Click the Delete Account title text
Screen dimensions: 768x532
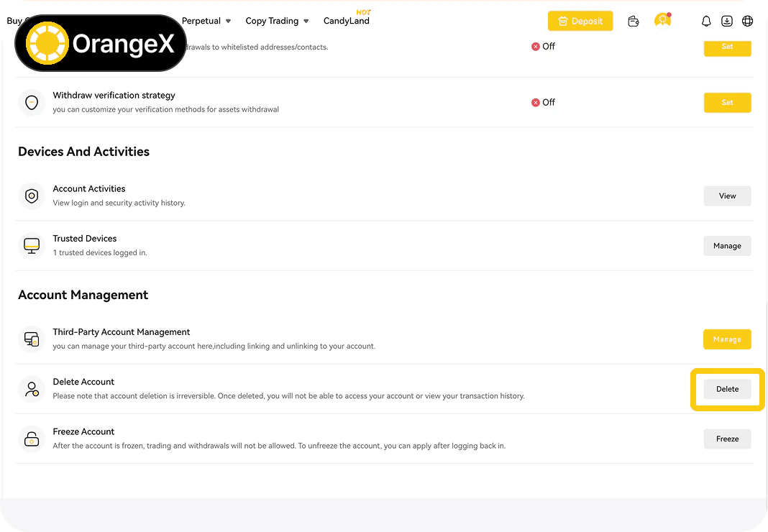pyautogui.click(x=83, y=382)
